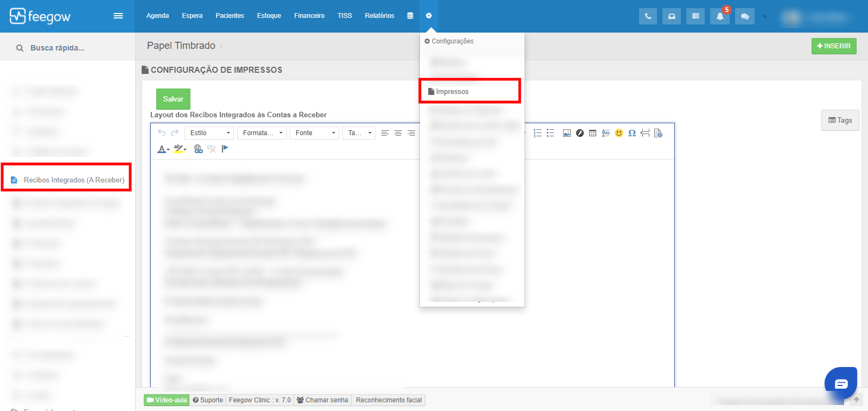Redo the edit in the editor toolbar
The height and width of the screenshot is (411, 868).
pos(175,133)
